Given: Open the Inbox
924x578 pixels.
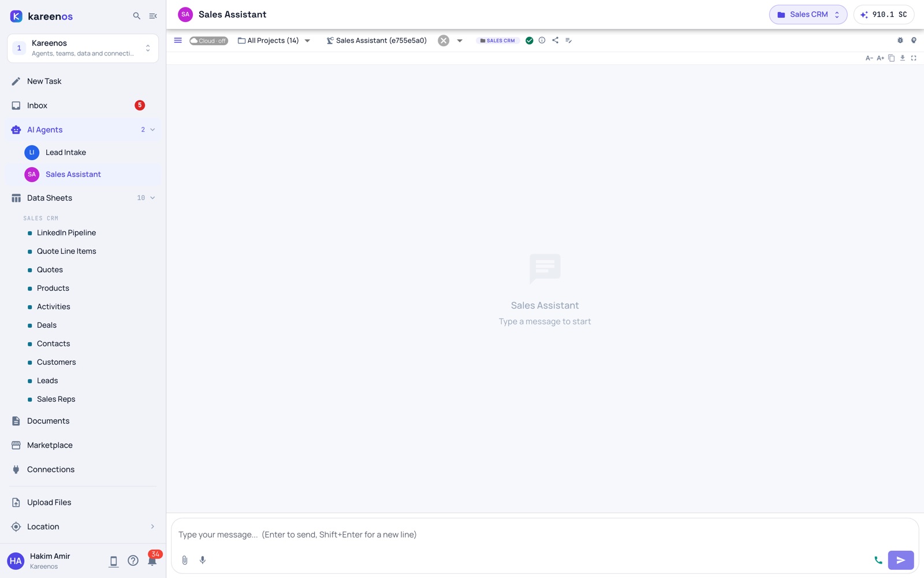Looking at the screenshot, I should pyautogui.click(x=83, y=106).
